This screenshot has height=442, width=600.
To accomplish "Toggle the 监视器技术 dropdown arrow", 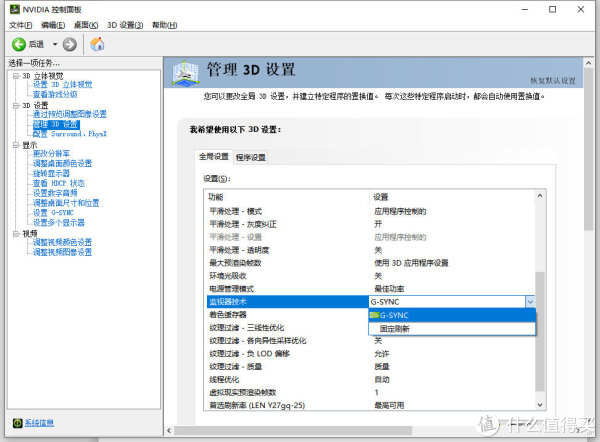I will 530,302.
